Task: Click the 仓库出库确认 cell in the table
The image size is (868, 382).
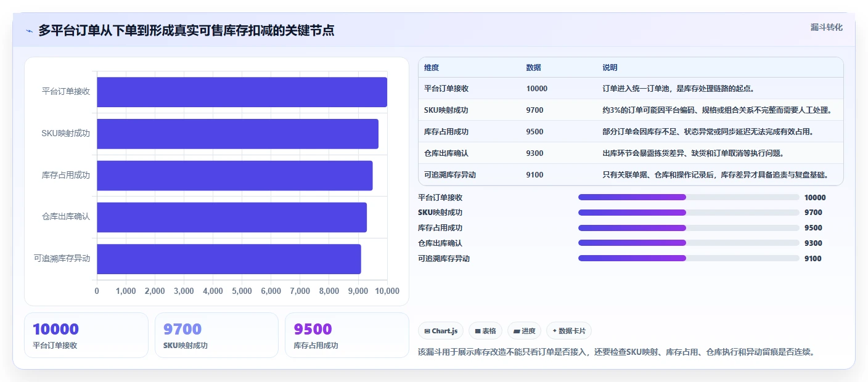Action: point(446,153)
